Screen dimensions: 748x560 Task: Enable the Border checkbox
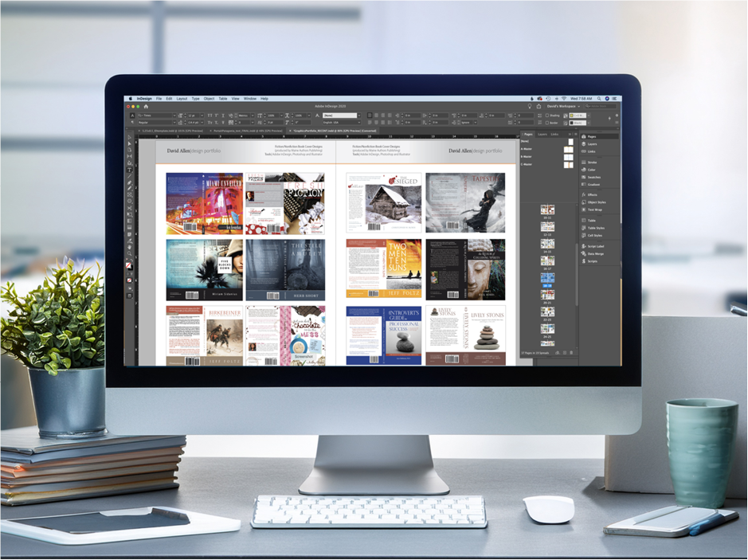click(546, 123)
